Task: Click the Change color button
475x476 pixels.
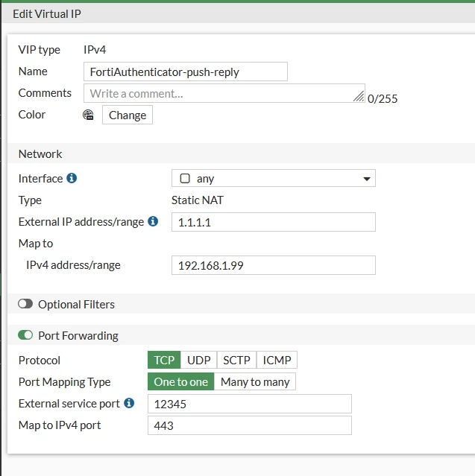Action: [x=128, y=115]
